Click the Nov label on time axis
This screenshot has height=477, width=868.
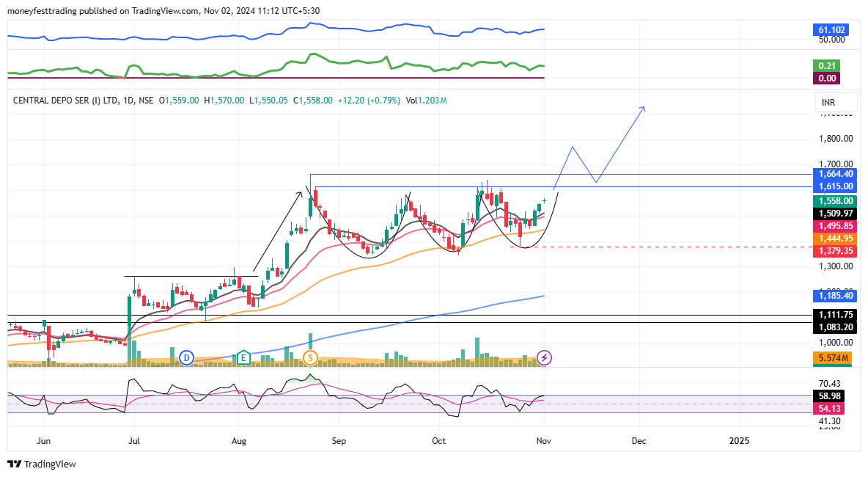(545, 441)
